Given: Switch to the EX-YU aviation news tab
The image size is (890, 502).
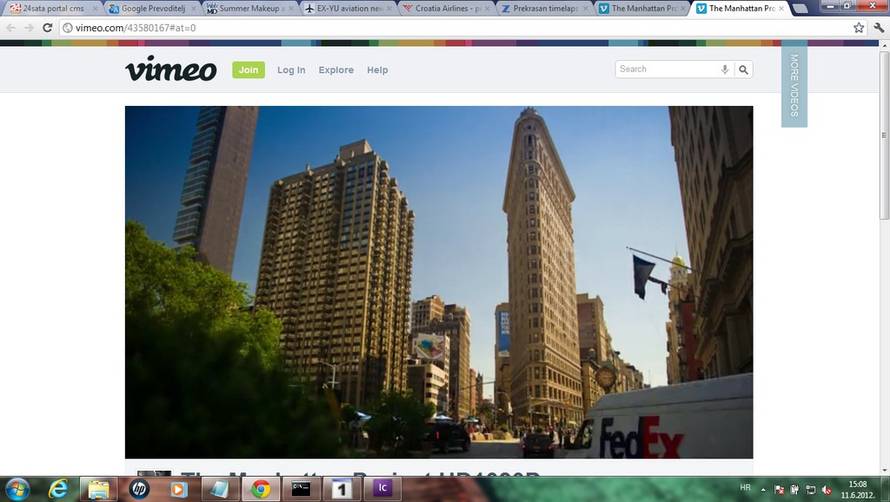Looking at the screenshot, I should (x=346, y=9).
